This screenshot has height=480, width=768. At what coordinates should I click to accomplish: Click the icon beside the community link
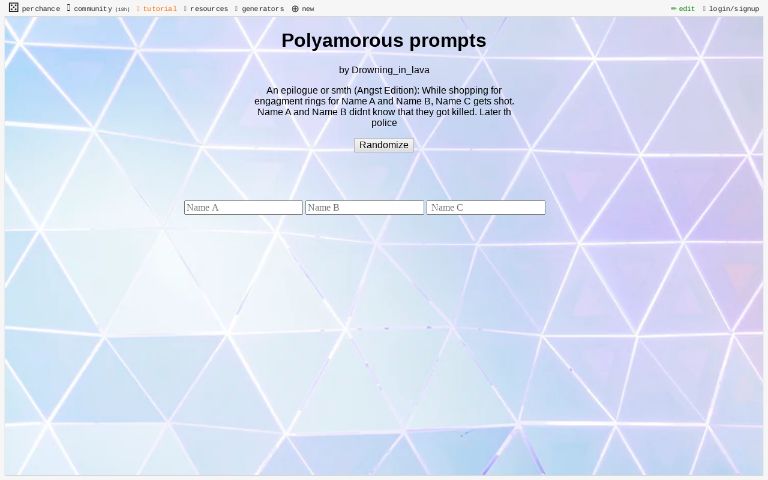[x=69, y=8]
